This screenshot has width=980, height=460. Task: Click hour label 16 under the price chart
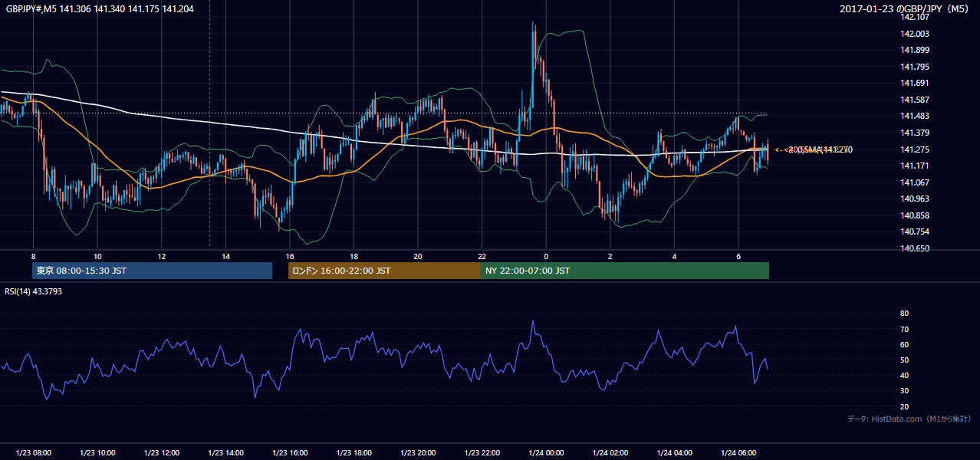289,256
